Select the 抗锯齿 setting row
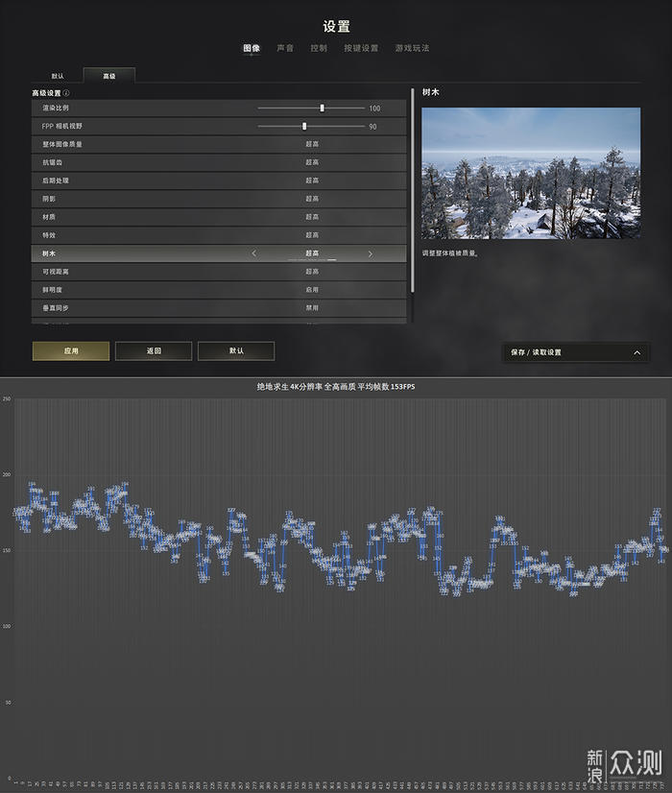Image resolution: width=672 pixels, height=793 pixels. (x=219, y=162)
